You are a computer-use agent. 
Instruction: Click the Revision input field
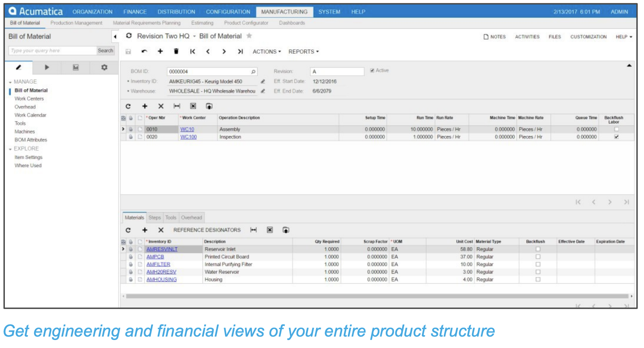tap(337, 72)
